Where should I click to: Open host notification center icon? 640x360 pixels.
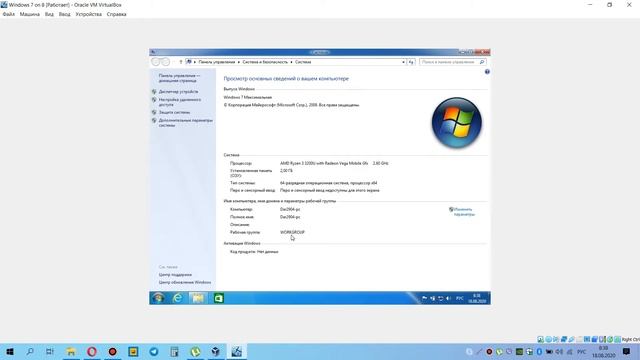click(627, 351)
